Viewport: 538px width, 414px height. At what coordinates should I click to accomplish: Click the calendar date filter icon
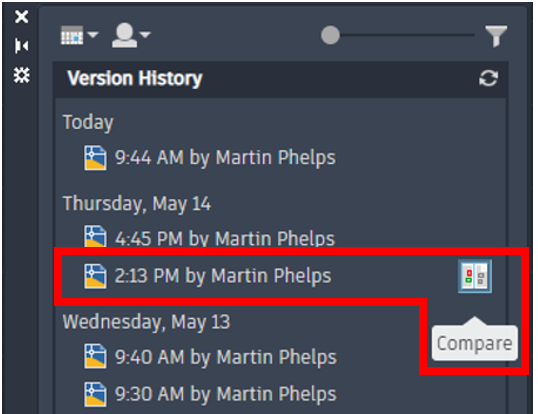(72, 35)
